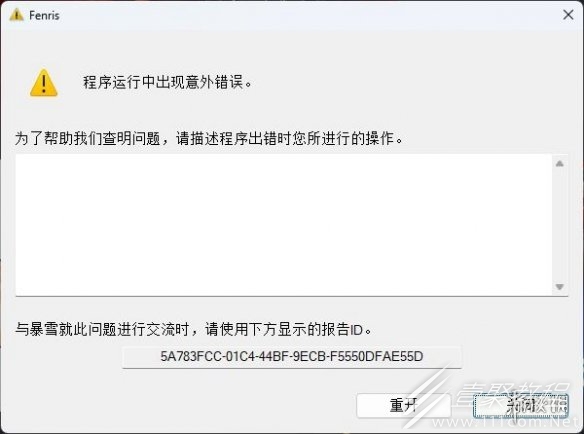584x434 pixels.
Task: Click the www.111com.net watermark text
Action: click(507, 423)
